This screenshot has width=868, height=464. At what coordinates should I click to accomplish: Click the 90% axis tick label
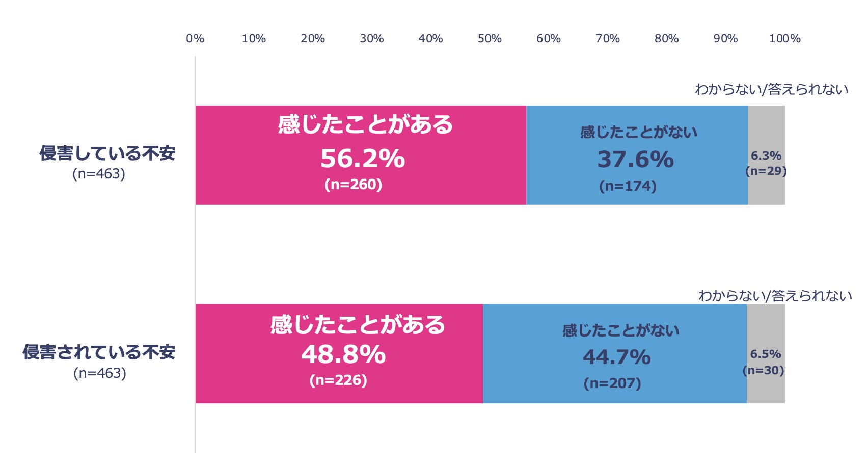point(725,39)
